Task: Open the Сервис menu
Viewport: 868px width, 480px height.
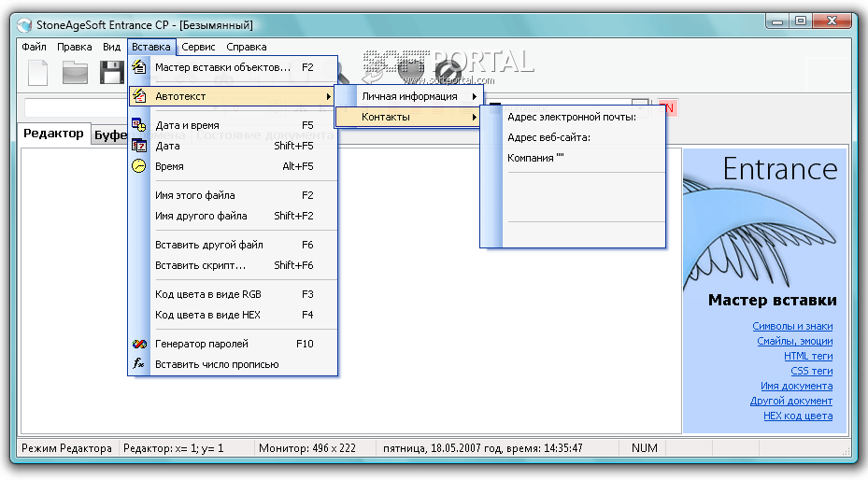Action: [x=198, y=47]
